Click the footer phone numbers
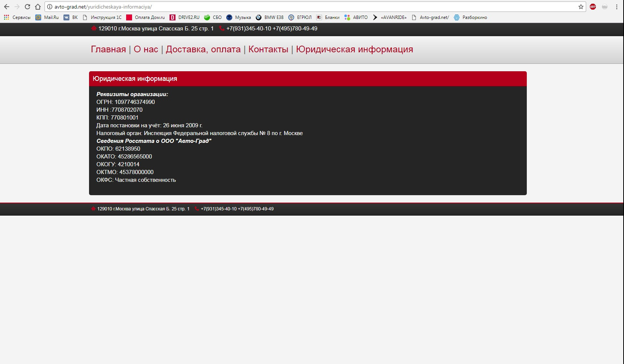The image size is (624, 364). click(237, 209)
